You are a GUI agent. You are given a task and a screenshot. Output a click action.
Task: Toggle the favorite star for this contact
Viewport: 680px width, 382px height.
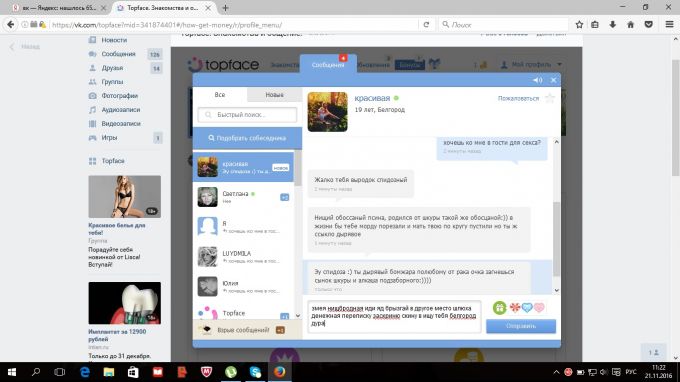[x=550, y=98]
